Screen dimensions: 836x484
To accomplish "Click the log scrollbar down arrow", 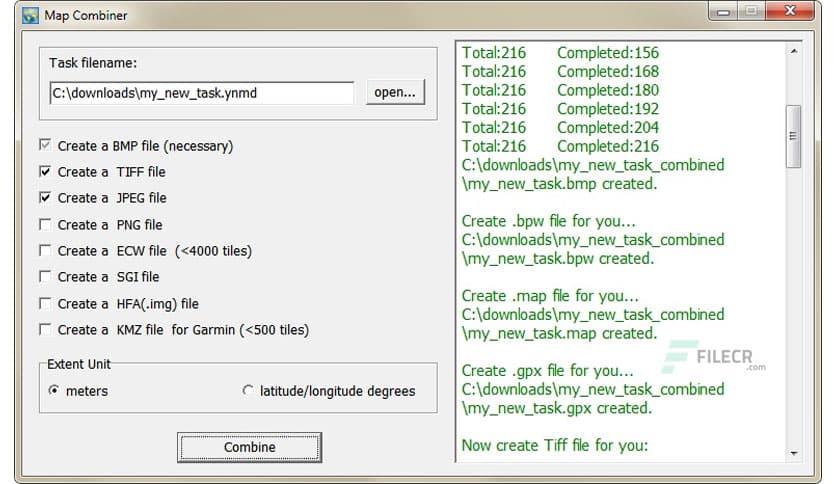I will tap(794, 453).
